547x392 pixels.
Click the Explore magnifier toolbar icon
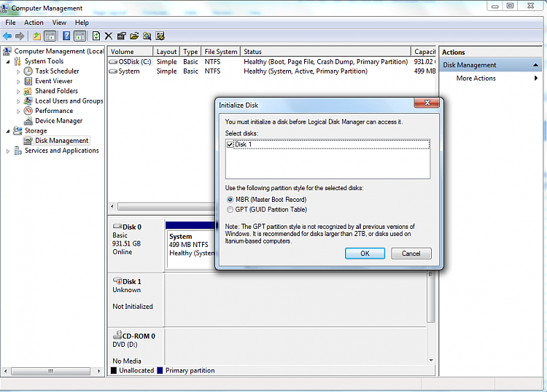pos(147,36)
